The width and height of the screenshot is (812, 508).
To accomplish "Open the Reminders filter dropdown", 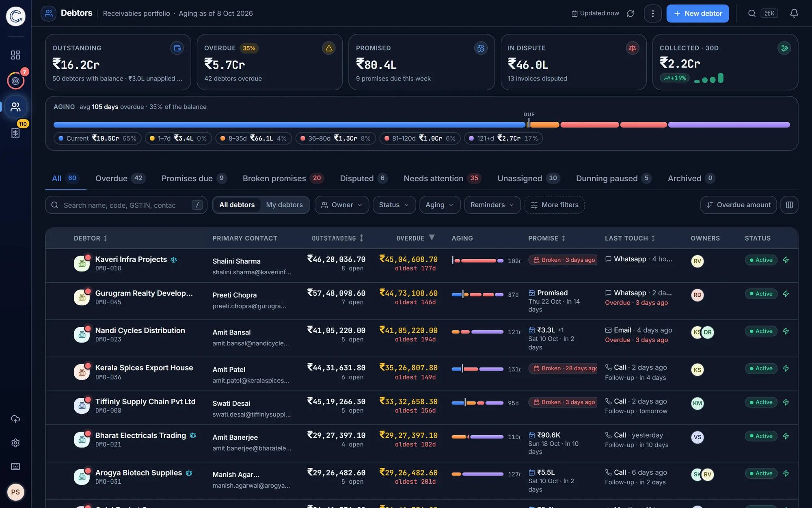I will [492, 205].
